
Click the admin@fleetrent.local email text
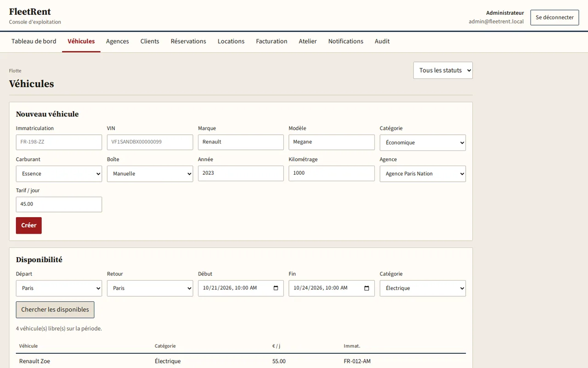pyautogui.click(x=496, y=22)
